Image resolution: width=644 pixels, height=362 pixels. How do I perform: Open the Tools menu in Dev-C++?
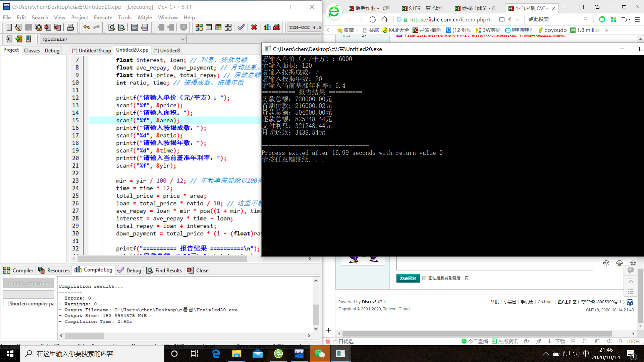click(x=125, y=17)
